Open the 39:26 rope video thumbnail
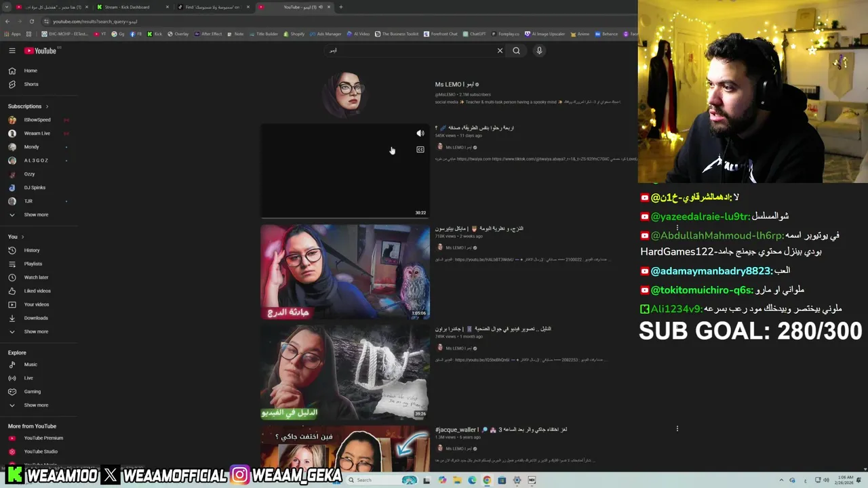The height and width of the screenshot is (488, 868). pos(345,372)
